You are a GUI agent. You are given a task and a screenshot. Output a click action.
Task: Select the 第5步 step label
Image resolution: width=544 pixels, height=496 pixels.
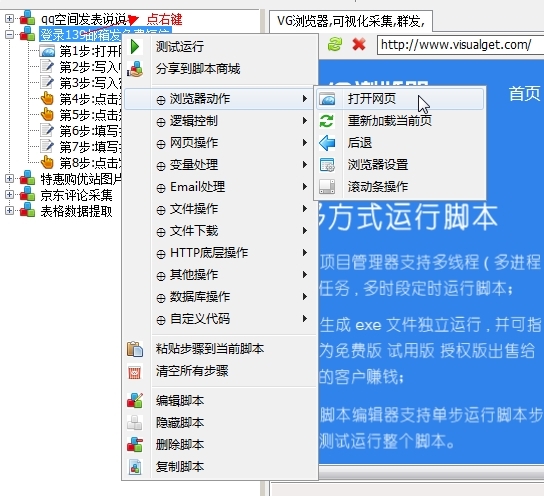(90, 114)
